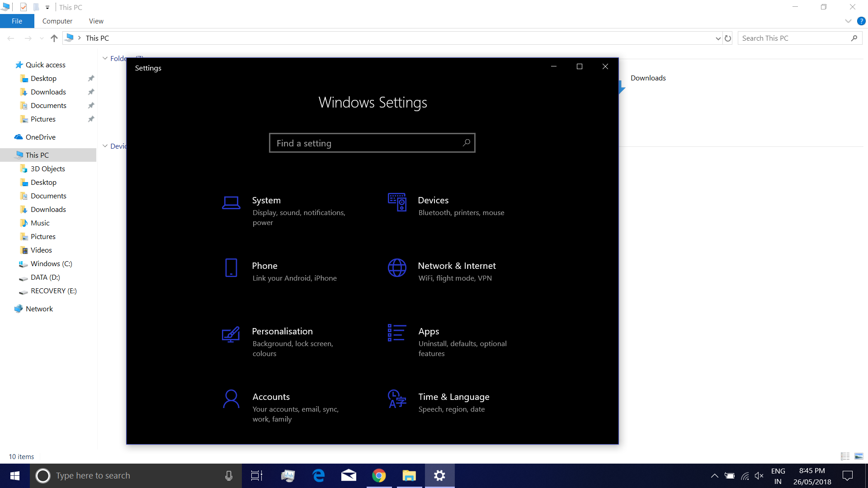Click the File menu tab
Screen dimensions: 868x488
tap(16, 21)
